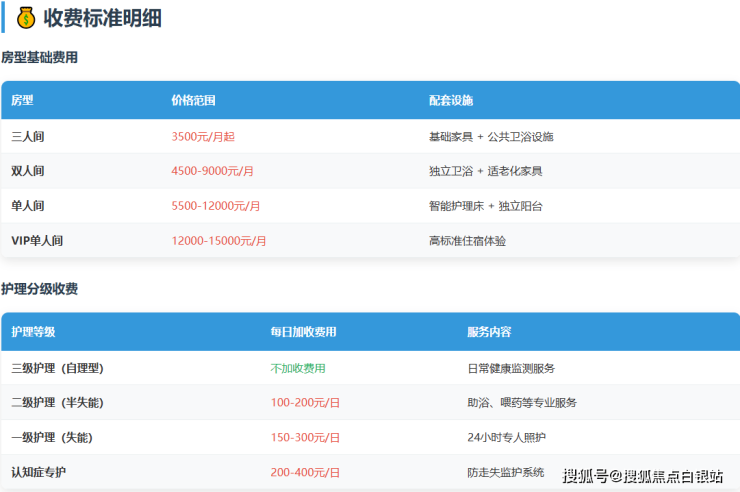Select the 单人间 row label
This screenshot has height=492, width=740.
(x=28, y=206)
